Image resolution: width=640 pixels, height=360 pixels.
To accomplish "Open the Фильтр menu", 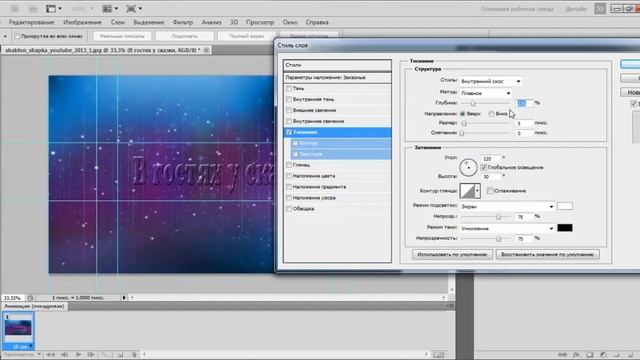I will pos(182,22).
